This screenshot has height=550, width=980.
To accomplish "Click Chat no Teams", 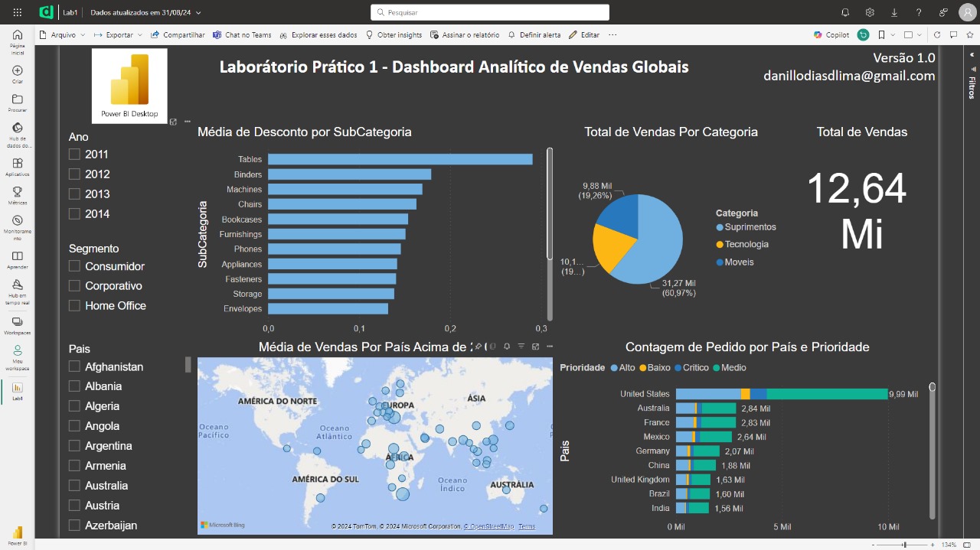I will point(243,34).
